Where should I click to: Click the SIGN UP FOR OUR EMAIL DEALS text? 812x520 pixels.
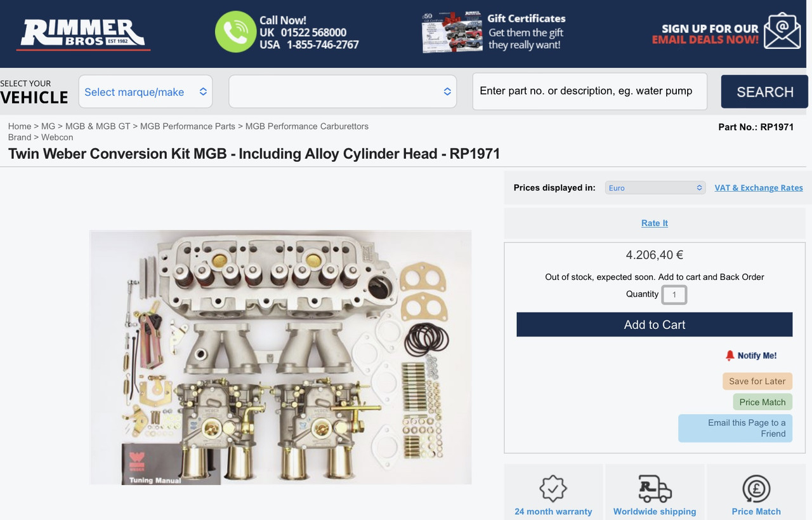(705, 34)
